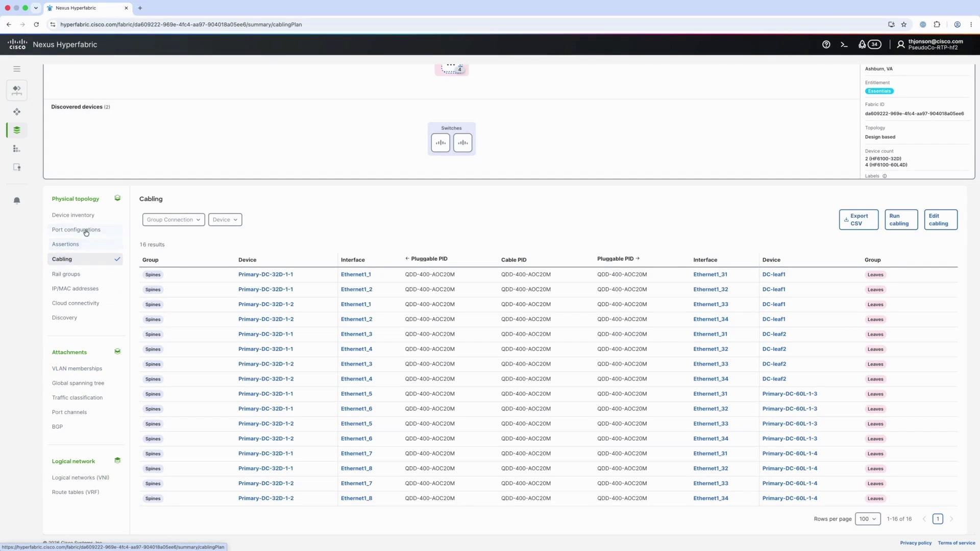This screenshot has width=980, height=551.
Task: Click the hamburger menu icon in sidebar
Action: (x=17, y=69)
